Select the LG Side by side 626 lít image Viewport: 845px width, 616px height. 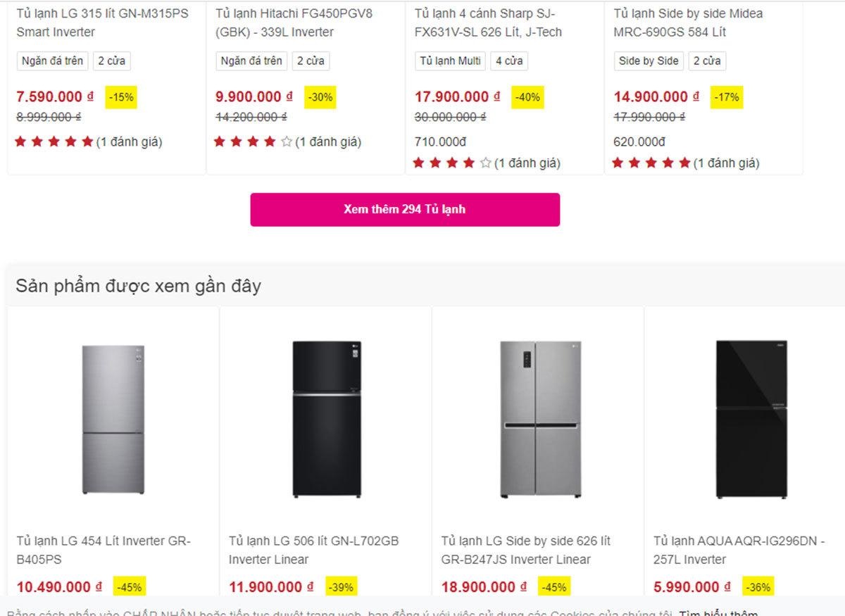(540, 420)
